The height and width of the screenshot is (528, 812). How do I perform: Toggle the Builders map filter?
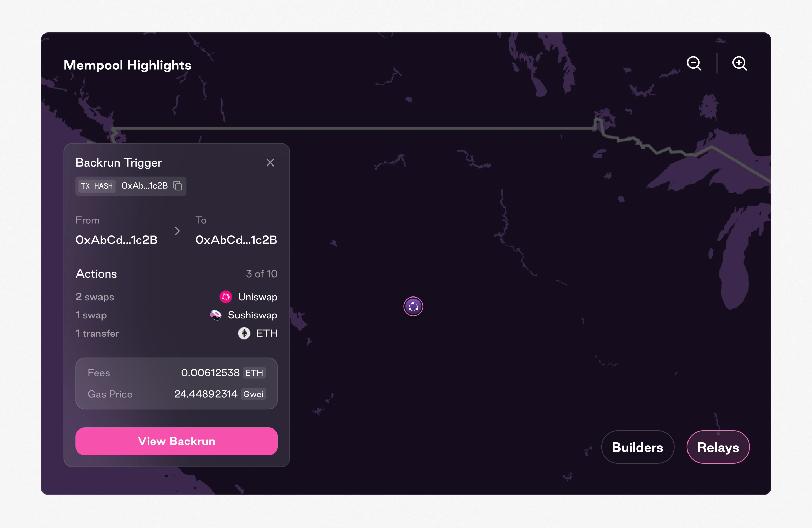tap(637, 447)
